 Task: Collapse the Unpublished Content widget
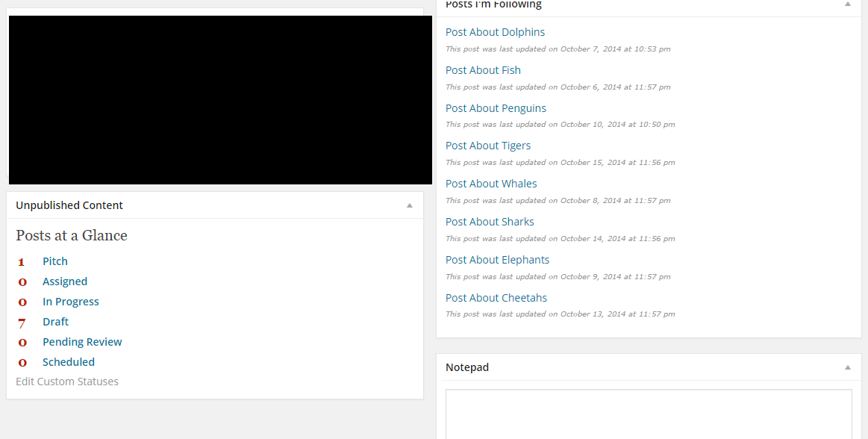410,205
